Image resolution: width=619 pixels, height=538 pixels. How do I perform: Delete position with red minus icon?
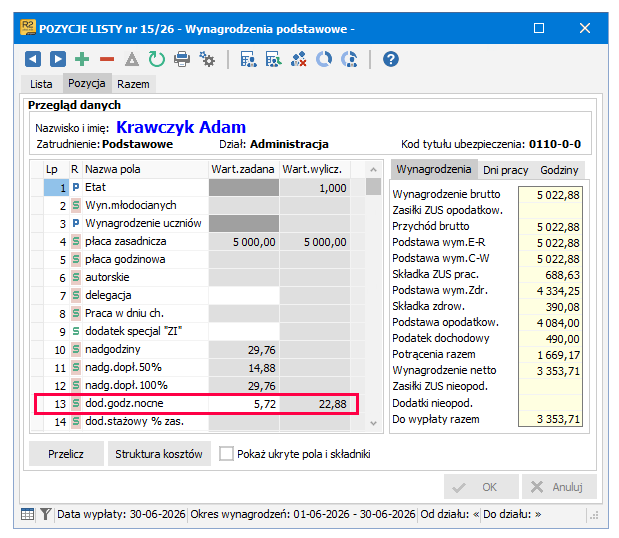(x=107, y=60)
